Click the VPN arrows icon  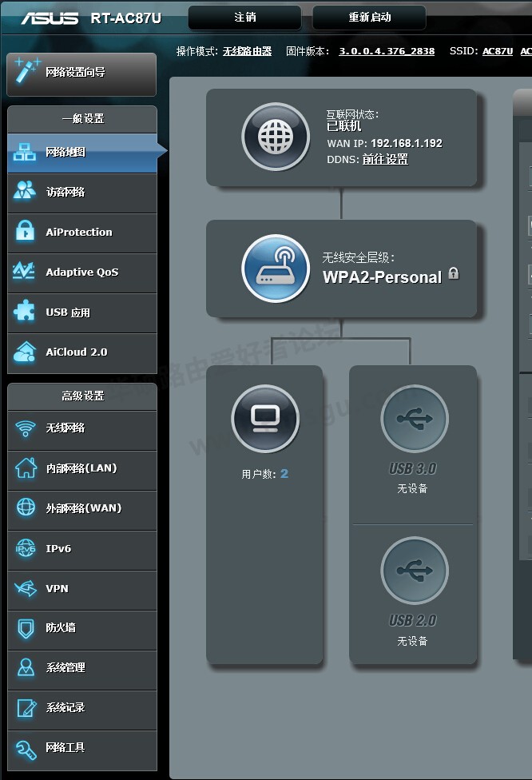click(x=26, y=588)
